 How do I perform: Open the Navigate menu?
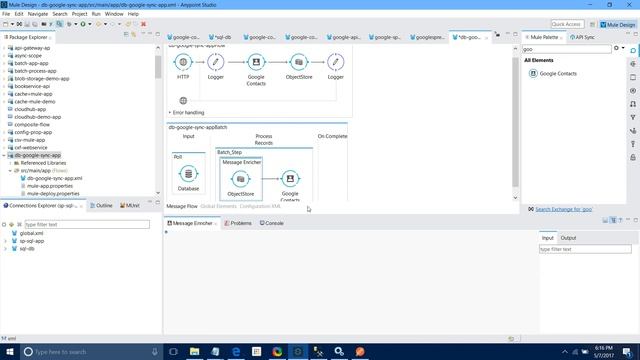click(38, 14)
